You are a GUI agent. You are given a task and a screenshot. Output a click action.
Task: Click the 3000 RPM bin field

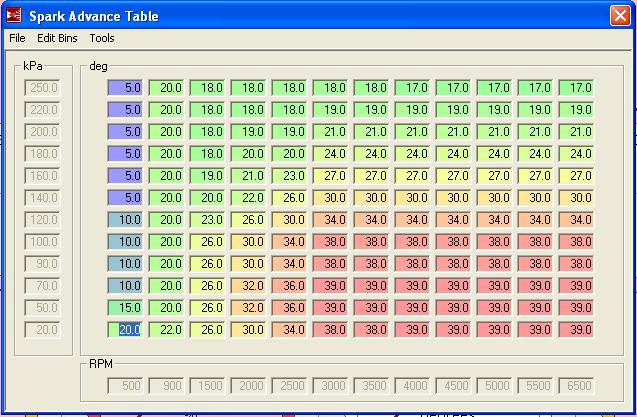click(x=331, y=386)
